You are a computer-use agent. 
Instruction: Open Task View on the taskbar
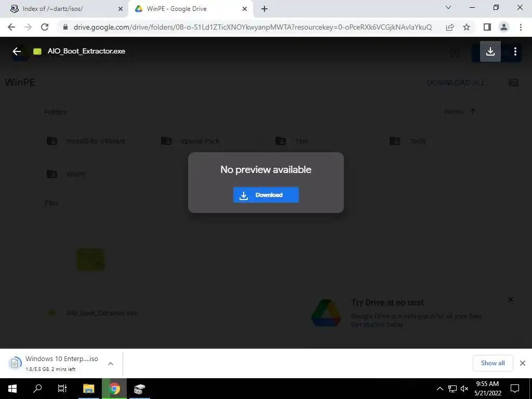pos(62,389)
